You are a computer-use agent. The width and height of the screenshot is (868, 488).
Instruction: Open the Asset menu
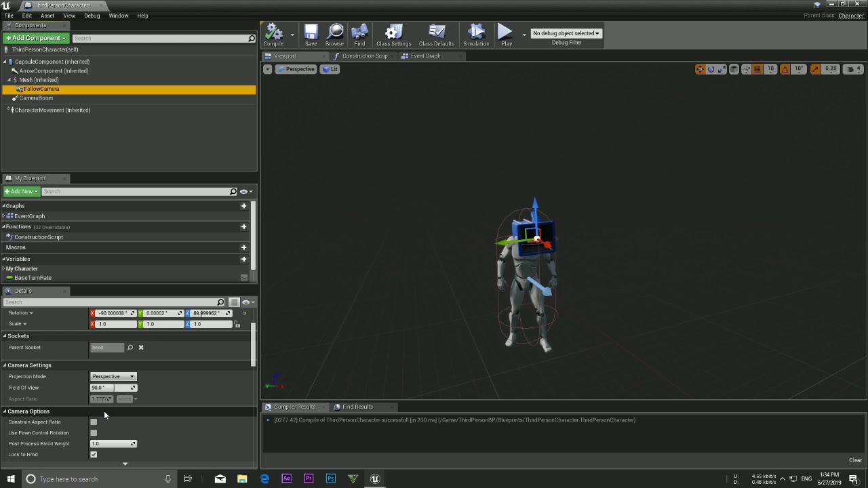[x=47, y=16]
